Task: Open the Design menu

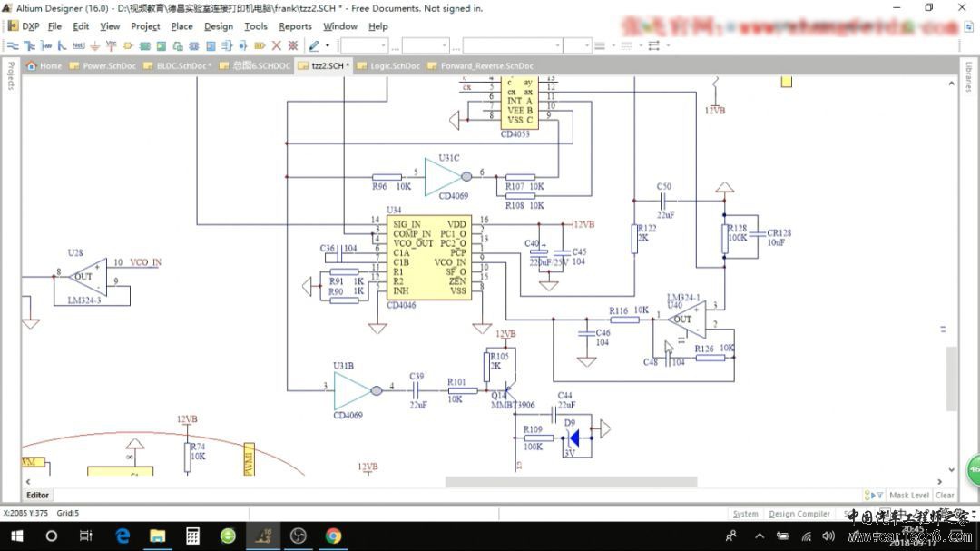Action: click(x=218, y=26)
